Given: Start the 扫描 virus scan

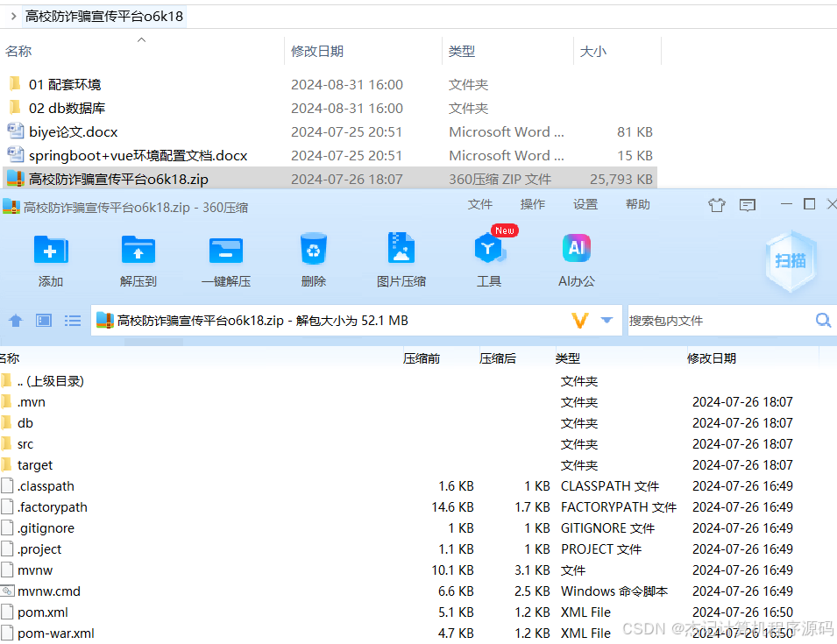Looking at the screenshot, I should [x=790, y=260].
